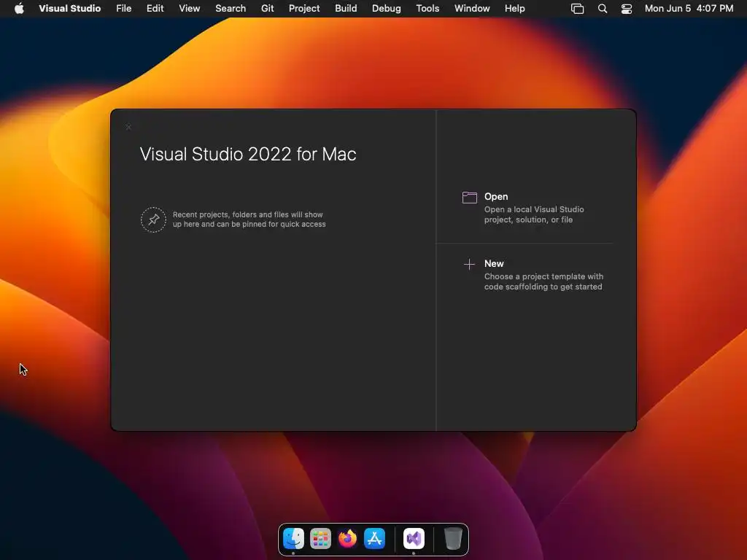
Task: Open the Project menu
Action: tap(304, 9)
